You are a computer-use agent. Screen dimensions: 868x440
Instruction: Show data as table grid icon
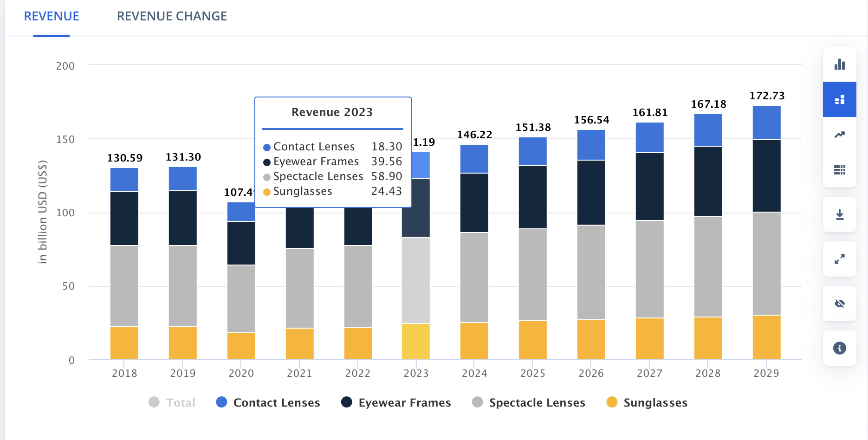click(x=839, y=170)
